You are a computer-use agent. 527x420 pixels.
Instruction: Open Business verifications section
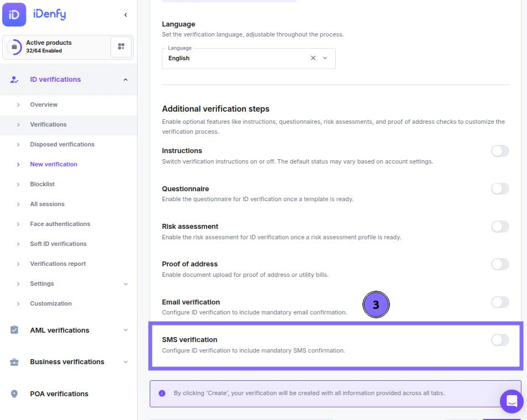click(67, 362)
